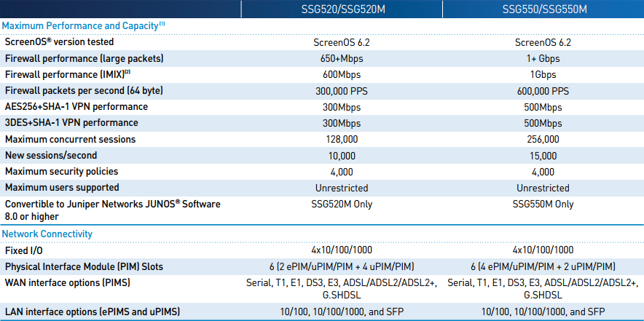
Task: Select Convertible to Juniper Networks JUNOS label
Action: coord(113,210)
